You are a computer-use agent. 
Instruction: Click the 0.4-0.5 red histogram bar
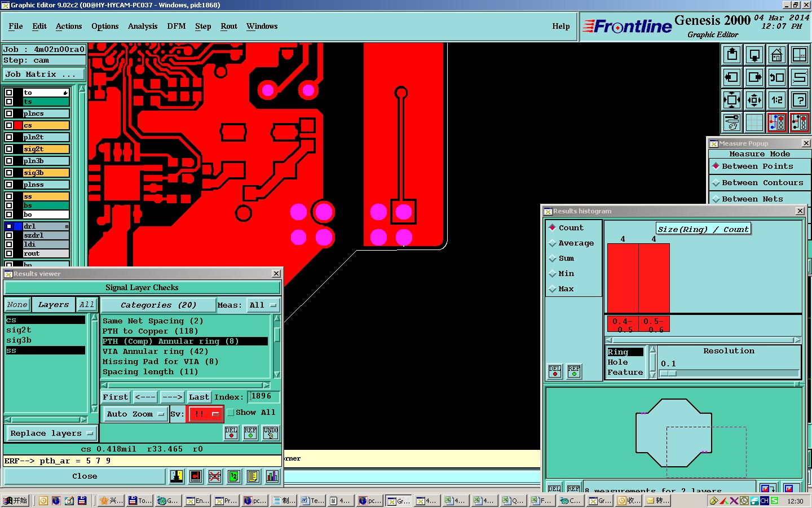(x=623, y=279)
